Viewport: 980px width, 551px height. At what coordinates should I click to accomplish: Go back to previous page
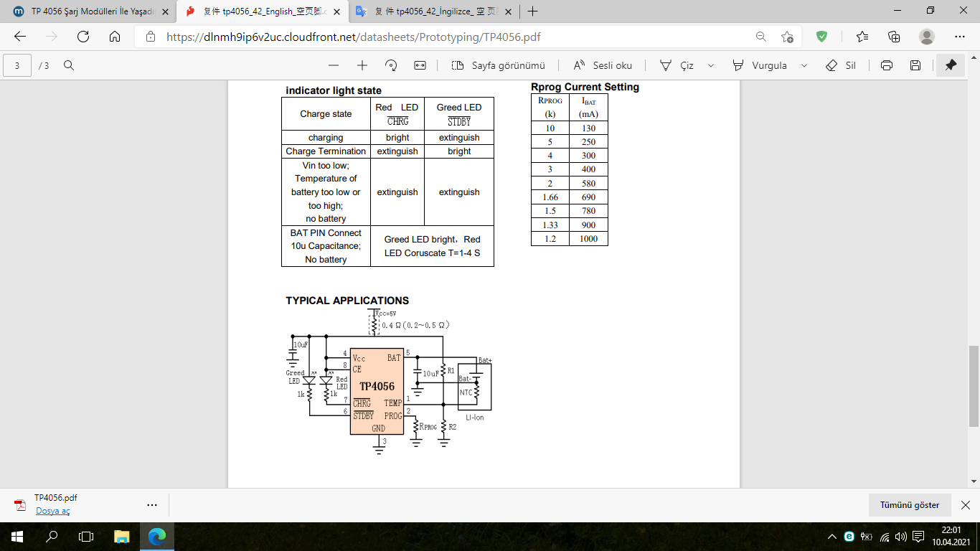pyautogui.click(x=20, y=37)
